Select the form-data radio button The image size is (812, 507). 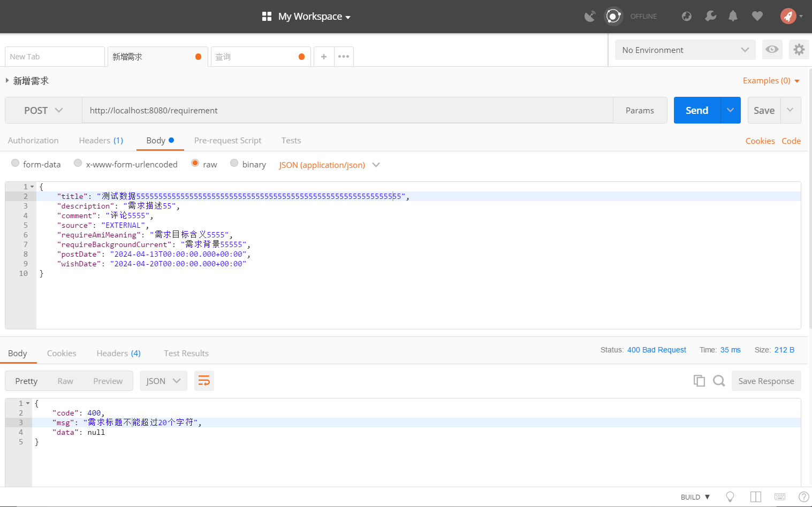point(16,163)
